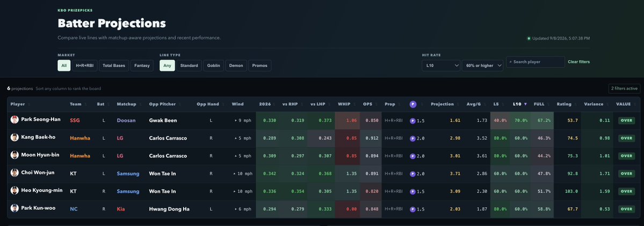Sort by the Team column header
This screenshot has height=226, width=644.
[78, 104]
